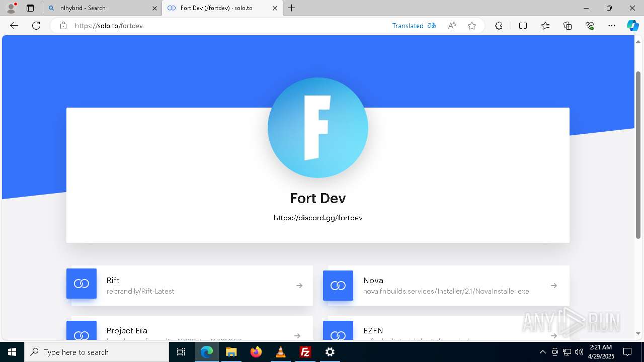Open a new browser tab

(292, 8)
